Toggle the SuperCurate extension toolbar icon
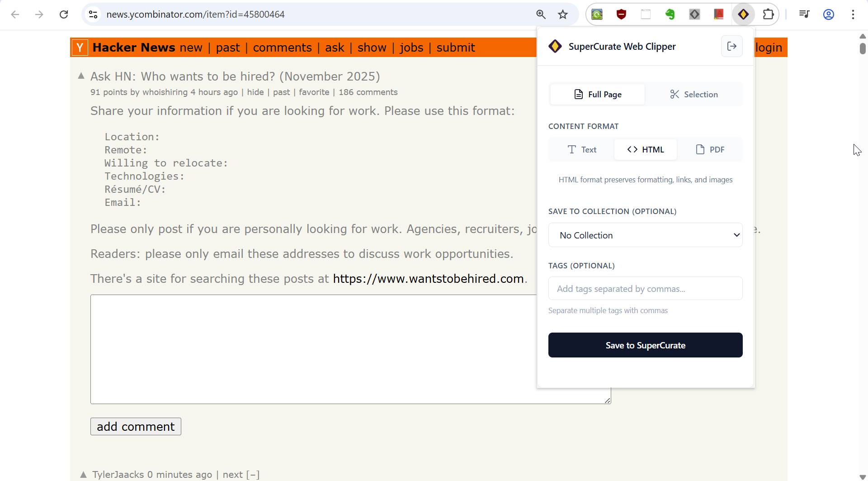This screenshot has height=481, width=868. [743, 14]
